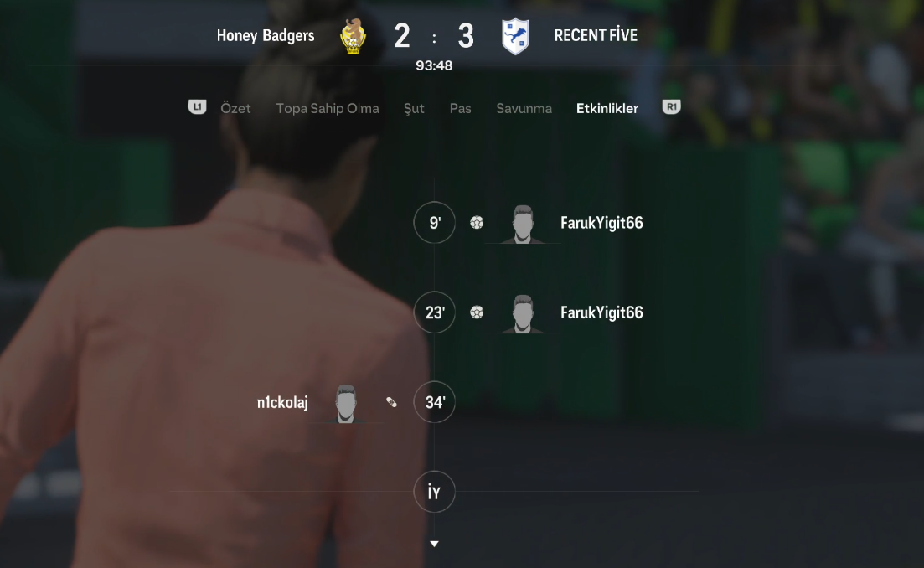Switch to the Savunma tab

[x=524, y=108]
